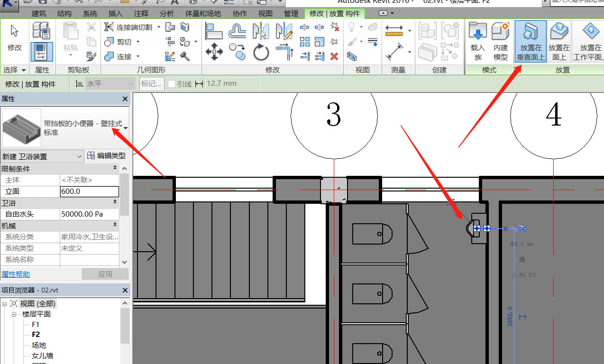Toggle the Properties palette button in ribbon
This screenshot has width=604, height=364.
(x=42, y=52)
